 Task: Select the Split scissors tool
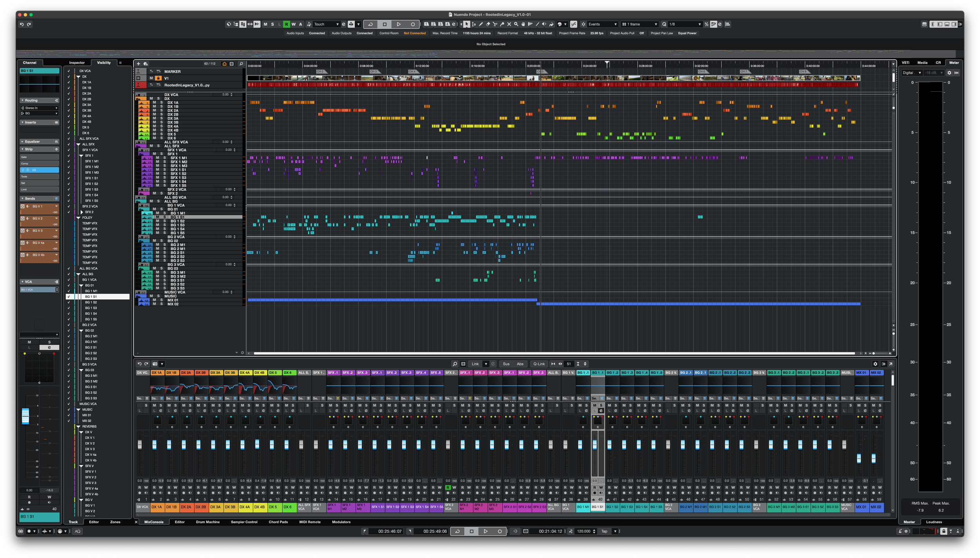[495, 24]
